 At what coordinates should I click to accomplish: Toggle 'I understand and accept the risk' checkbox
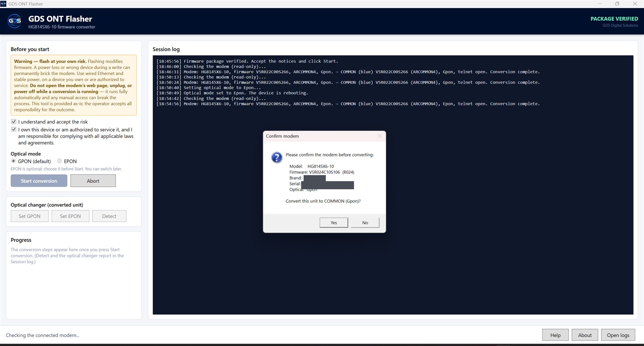click(x=14, y=122)
